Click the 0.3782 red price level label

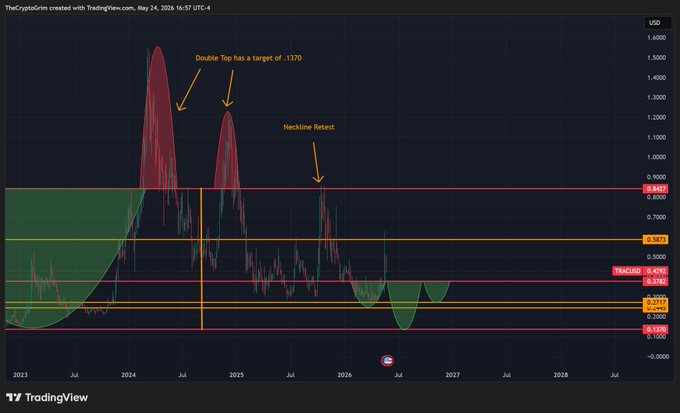(656, 282)
